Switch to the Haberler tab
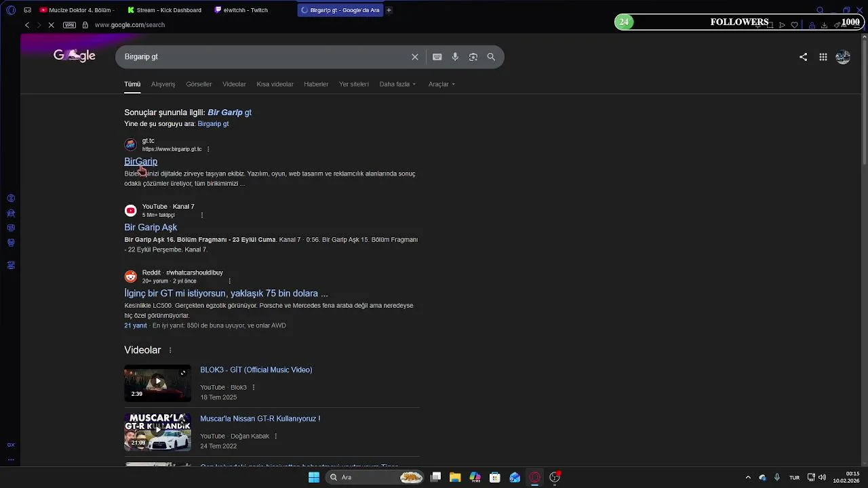868x488 pixels. (x=316, y=84)
